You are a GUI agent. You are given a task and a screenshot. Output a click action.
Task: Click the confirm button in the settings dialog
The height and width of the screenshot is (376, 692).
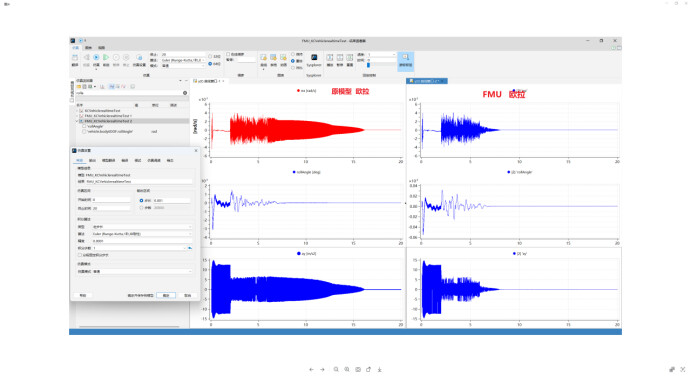(166, 295)
